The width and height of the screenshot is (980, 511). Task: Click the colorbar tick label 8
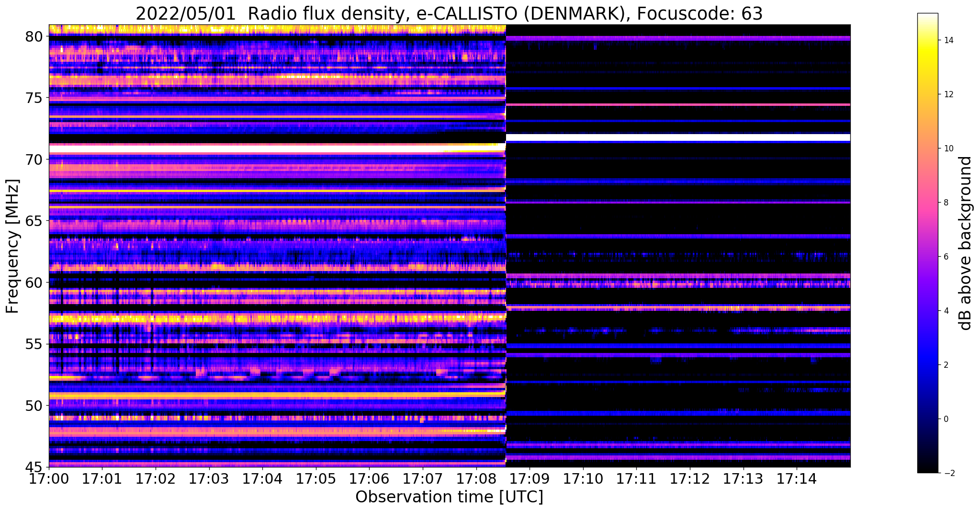point(946,203)
